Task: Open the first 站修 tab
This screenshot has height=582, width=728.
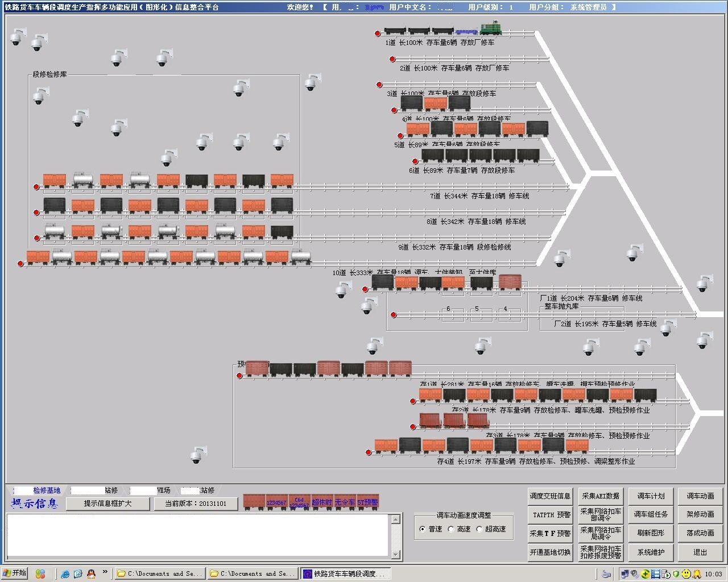Action: (x=95, y=490)
